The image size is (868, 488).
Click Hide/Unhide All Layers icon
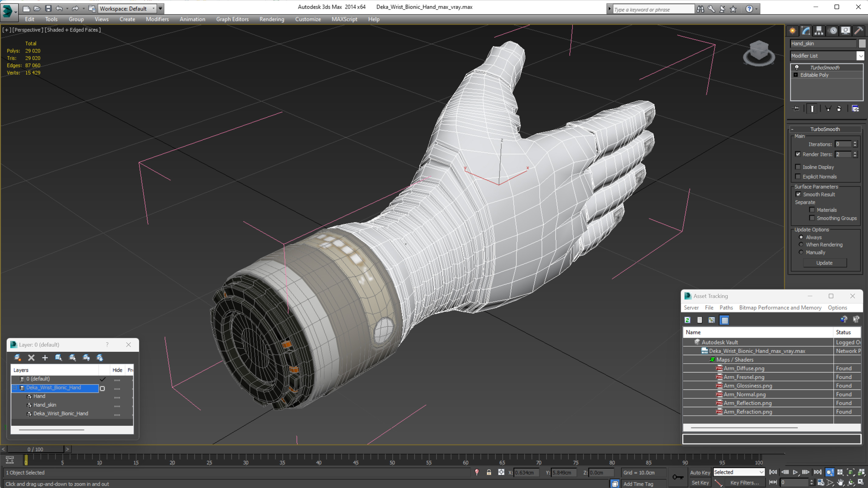click(86, 358)
